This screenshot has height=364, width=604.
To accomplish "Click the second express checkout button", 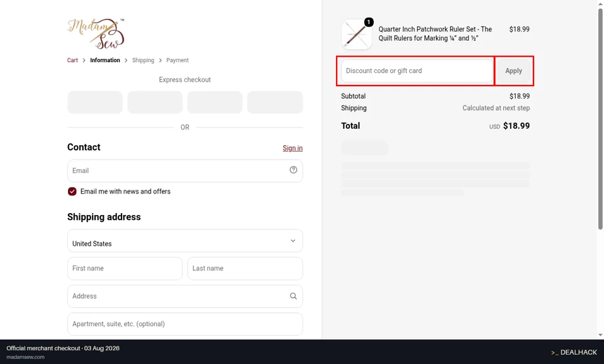I will tap(155, 102).
